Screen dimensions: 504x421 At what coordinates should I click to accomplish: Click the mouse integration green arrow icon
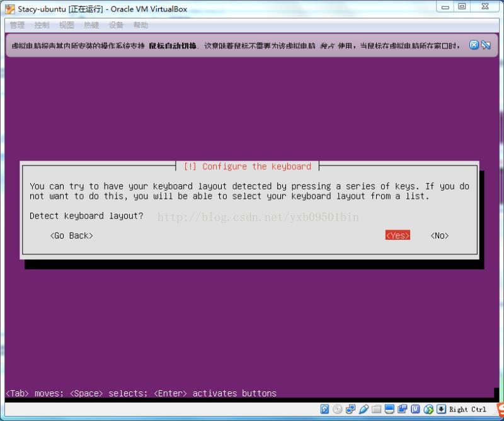(428, 409)
